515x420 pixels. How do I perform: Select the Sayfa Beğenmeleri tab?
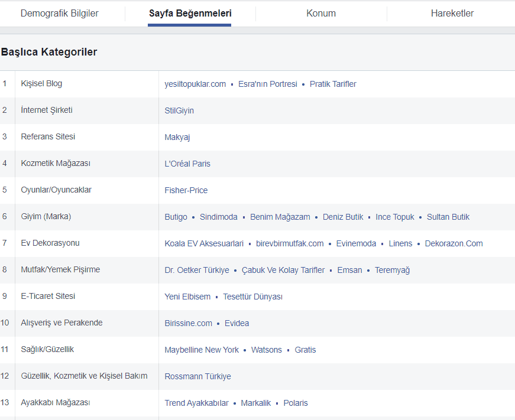pyautogui.click(x=189, y=11)
